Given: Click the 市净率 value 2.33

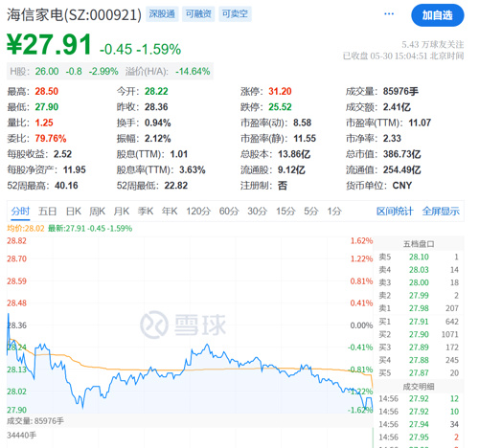Looking at the screenshot, I should coord(392,138).
